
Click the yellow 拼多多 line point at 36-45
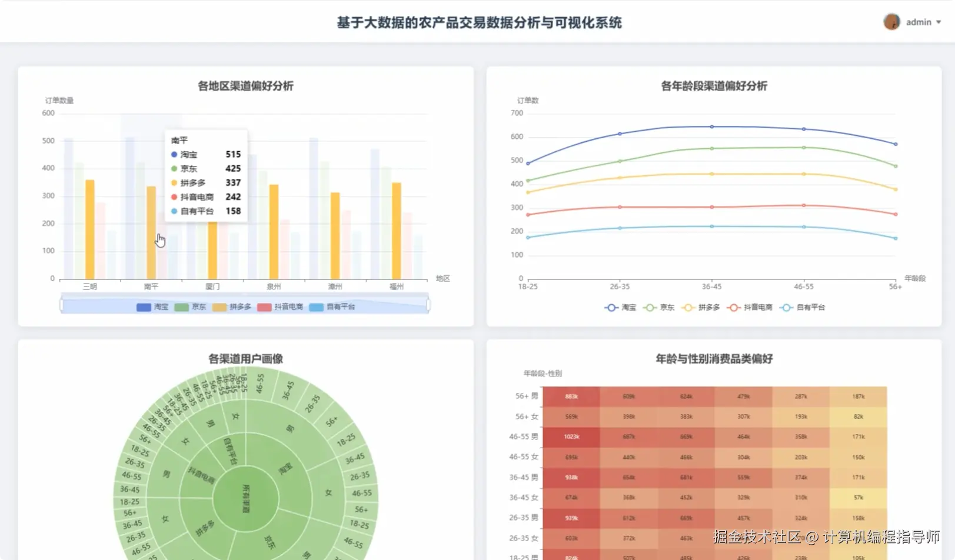click(x=711, y=174)
